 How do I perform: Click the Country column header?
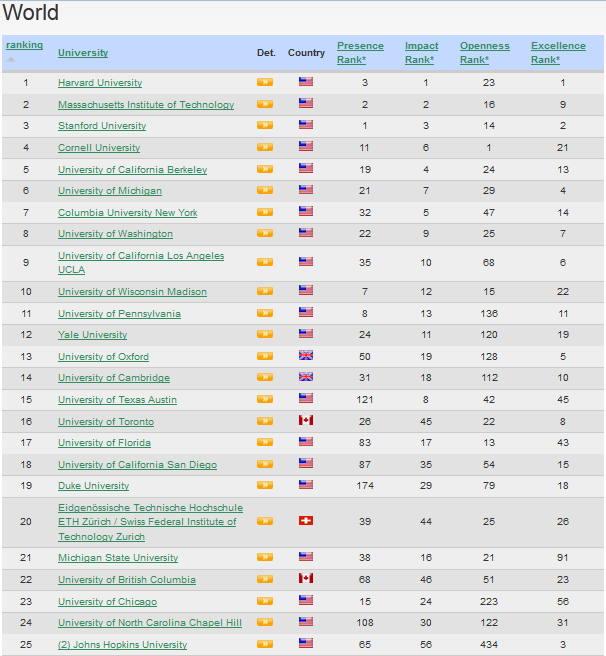click(306, 53)
